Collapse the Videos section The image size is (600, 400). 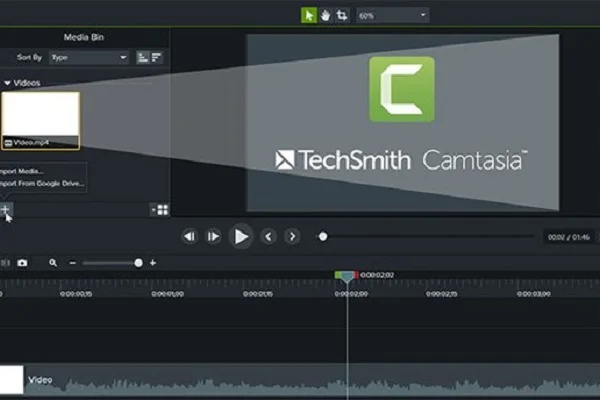click(x=7, y=83)
